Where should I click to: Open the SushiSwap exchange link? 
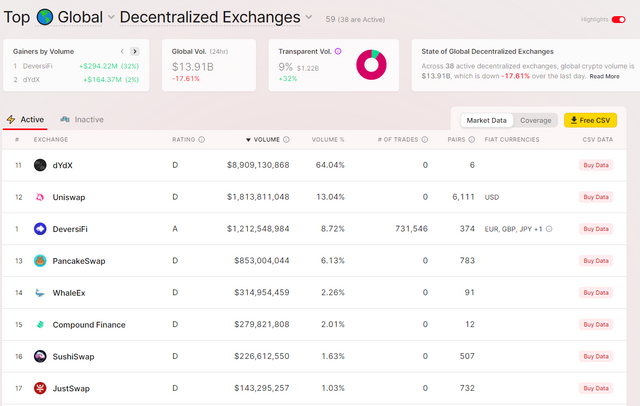point(73,357)
